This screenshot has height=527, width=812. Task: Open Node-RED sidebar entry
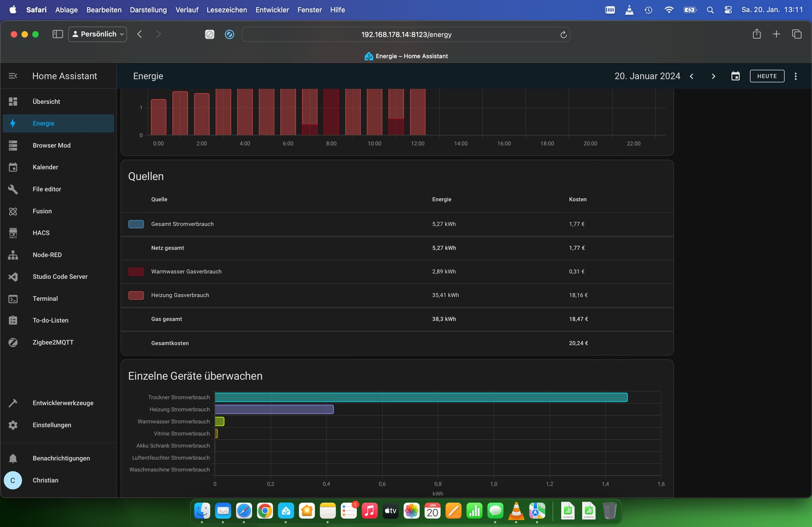(x=47, y=255)
